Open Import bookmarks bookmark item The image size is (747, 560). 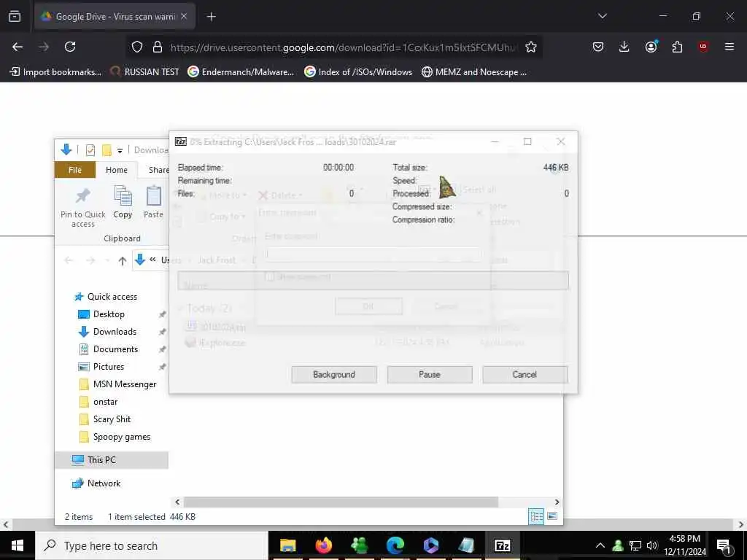55,72
